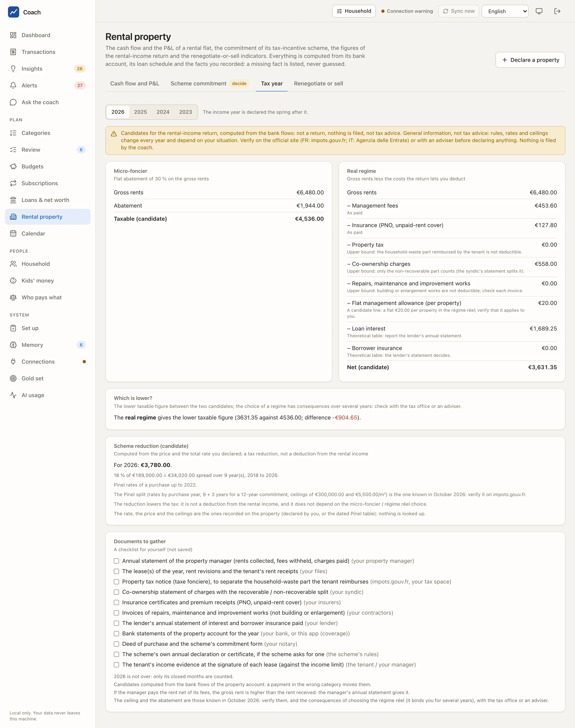Open the Ask the coach chat icon
This screenshot has height=728, width=575.
point(13,102)
